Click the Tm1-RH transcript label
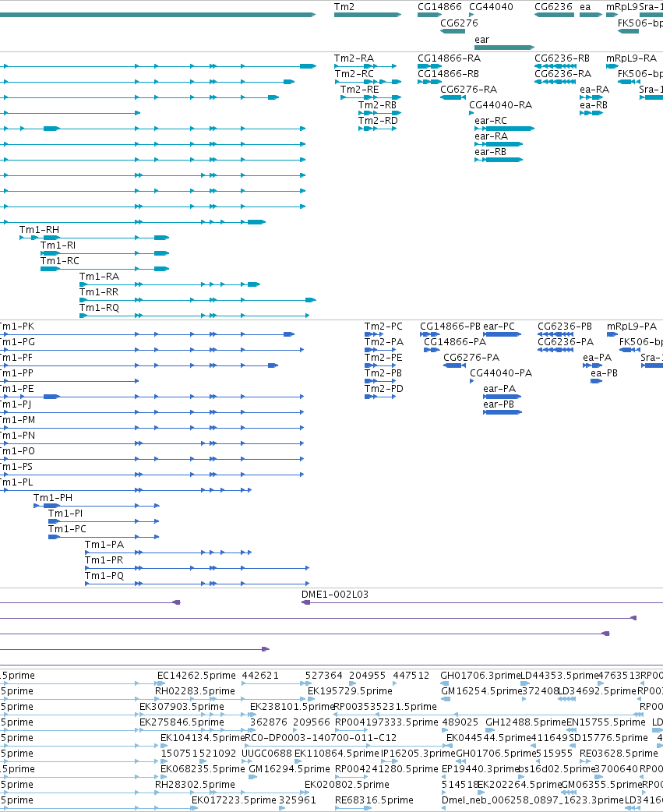Viewport: 663px width, 812px height. coord(39,230)
